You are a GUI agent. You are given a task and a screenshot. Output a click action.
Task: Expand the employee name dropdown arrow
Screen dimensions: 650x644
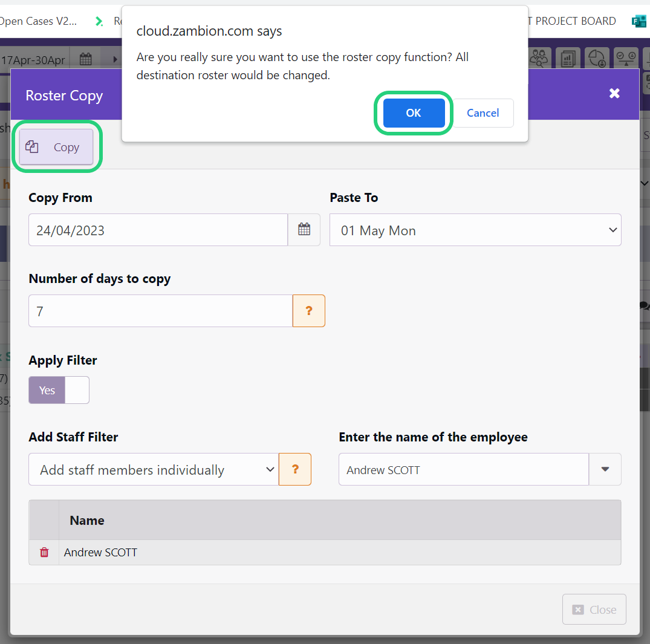(605, 469)
